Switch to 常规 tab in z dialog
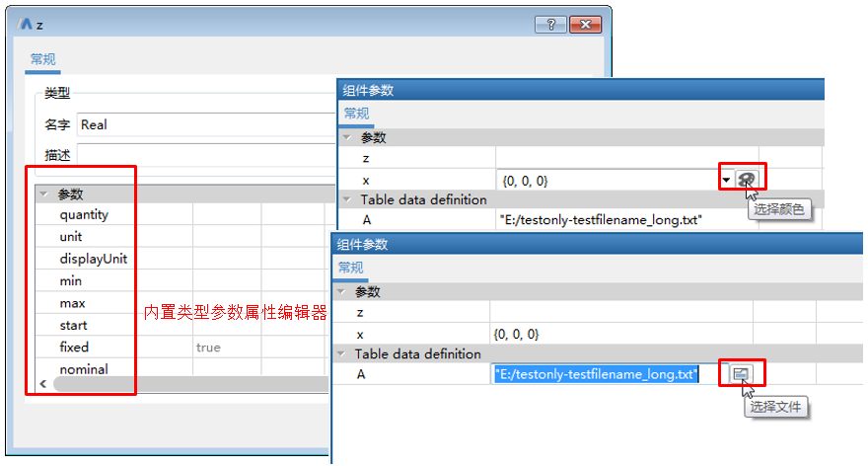The image size is (868, 466). point(43,58)
